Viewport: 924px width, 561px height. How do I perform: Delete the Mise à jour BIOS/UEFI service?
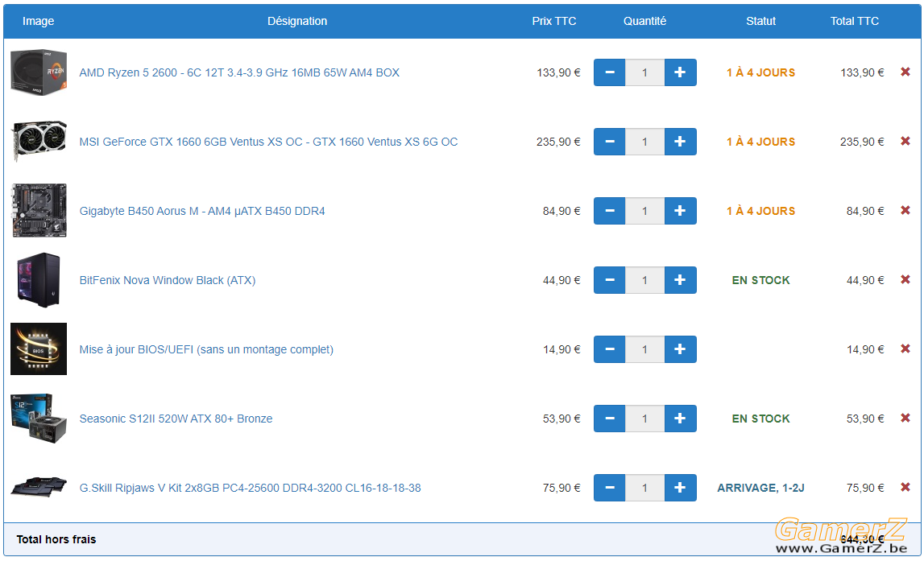(905, 349)
